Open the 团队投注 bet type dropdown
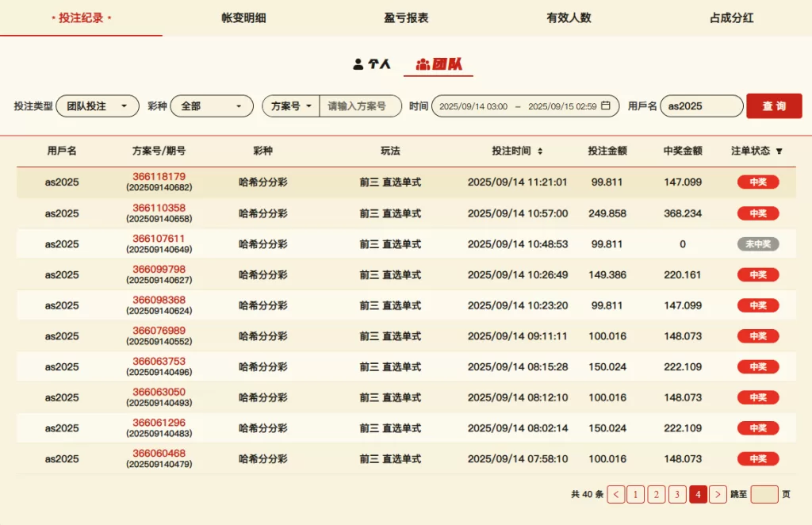The width and height of the screenshot is (812, 525). coord(97,105)
